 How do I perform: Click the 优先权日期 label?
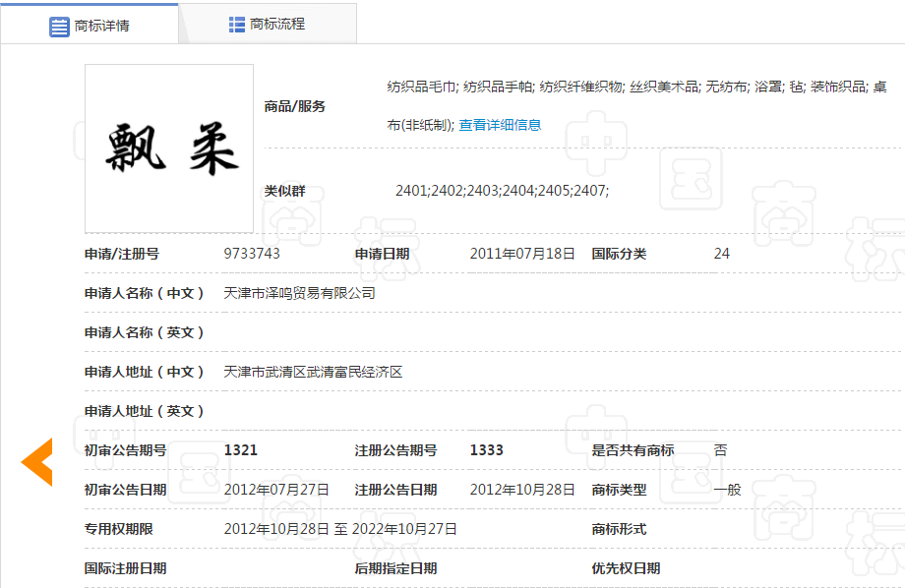click(x=626, y=568)
